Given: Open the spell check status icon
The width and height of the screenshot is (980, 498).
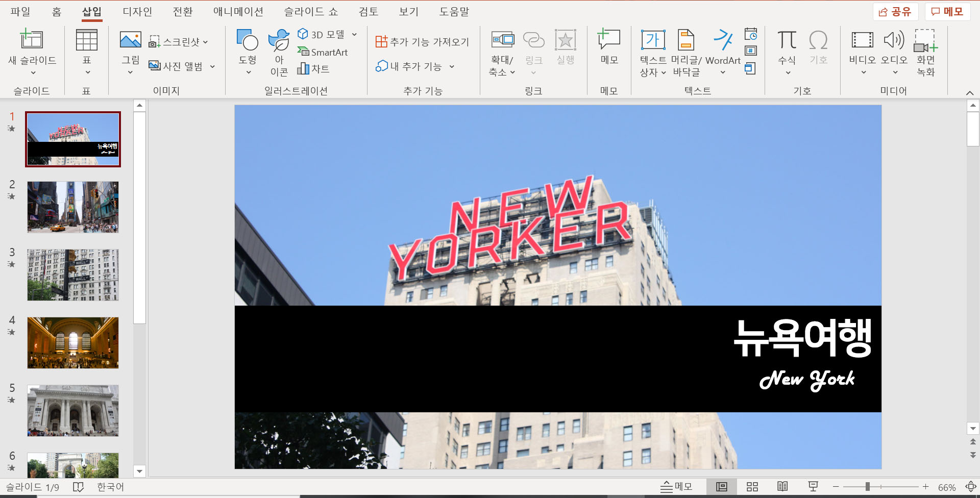Looking at the screenshot, I should (78, 487).
